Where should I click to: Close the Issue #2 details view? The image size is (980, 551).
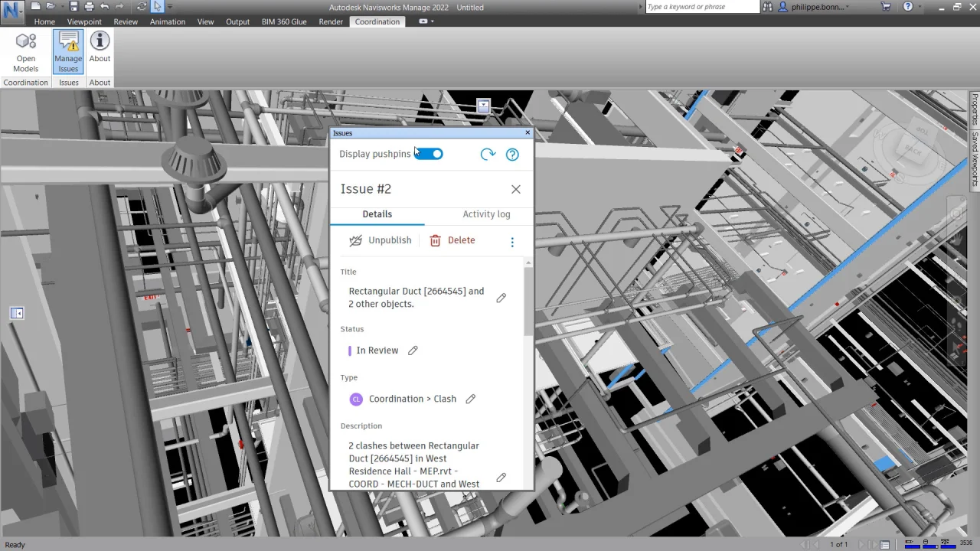[516, 189]
